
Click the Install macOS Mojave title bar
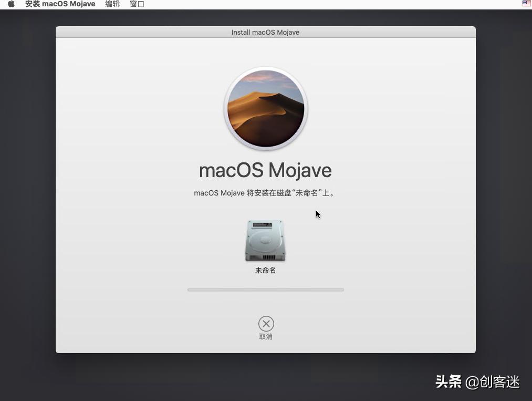[x=265, y=32]
